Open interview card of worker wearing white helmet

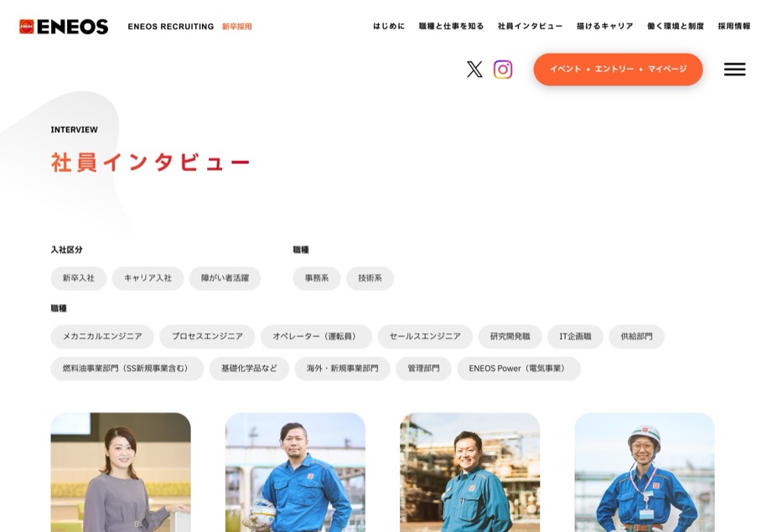645,473
